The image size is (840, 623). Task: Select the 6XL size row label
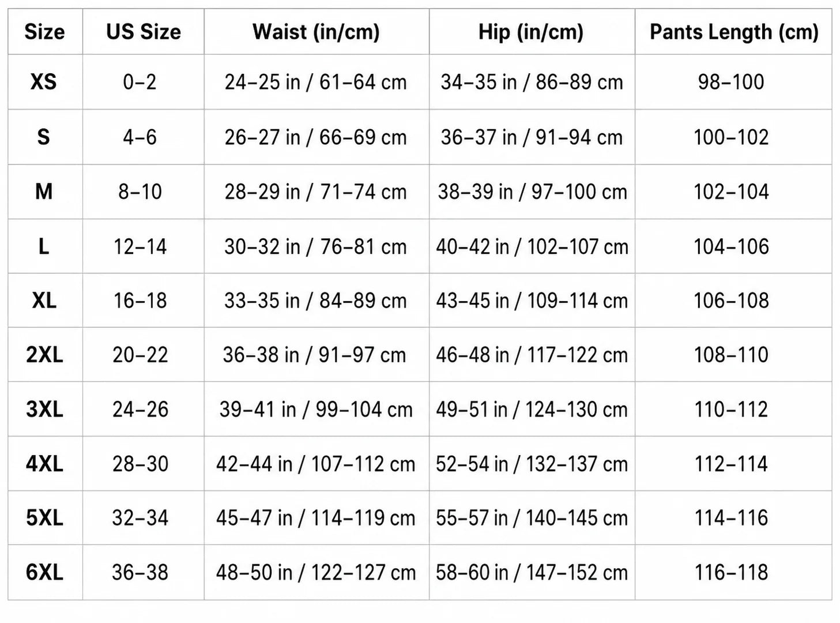click(x=44, y=572)
